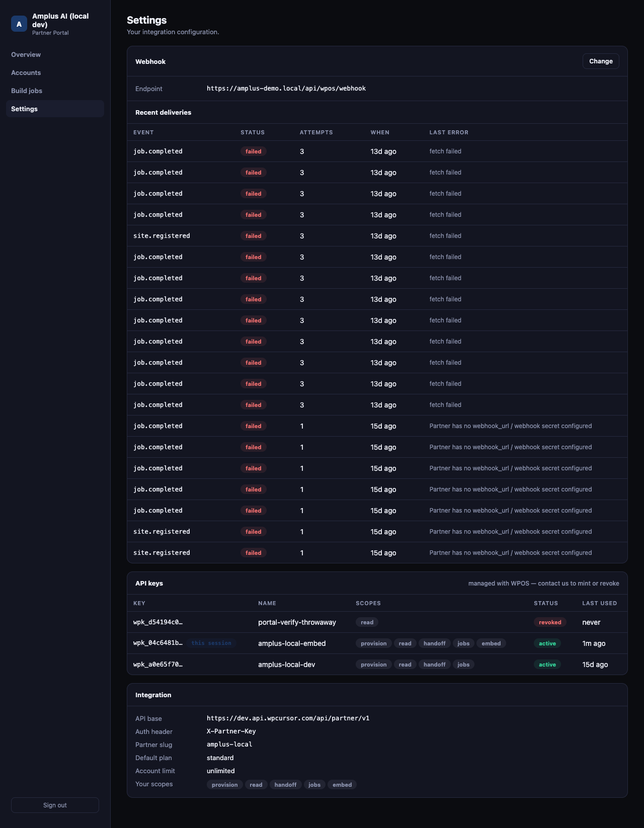Click provision scope on amplus-local-embed row
The width and height of the screenshot is (644, 828).
[x=374, y=643]
